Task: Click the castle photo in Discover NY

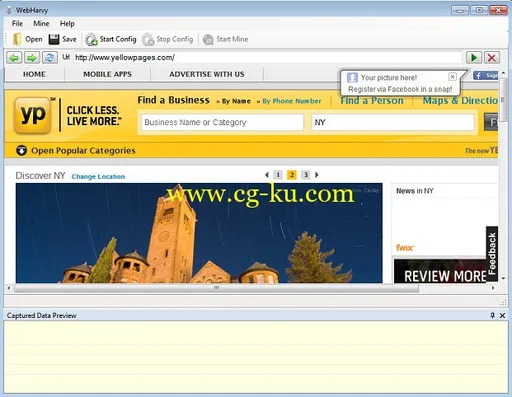Action: click(199, 233)
